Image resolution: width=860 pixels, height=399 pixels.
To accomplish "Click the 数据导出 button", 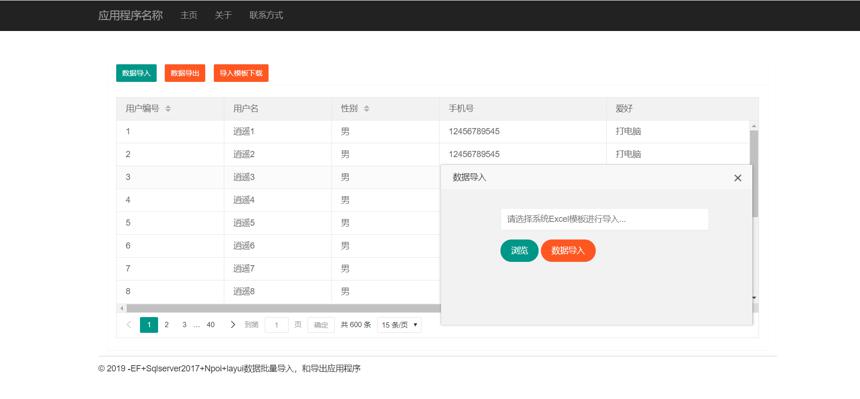I will click(x=185, y=73).
